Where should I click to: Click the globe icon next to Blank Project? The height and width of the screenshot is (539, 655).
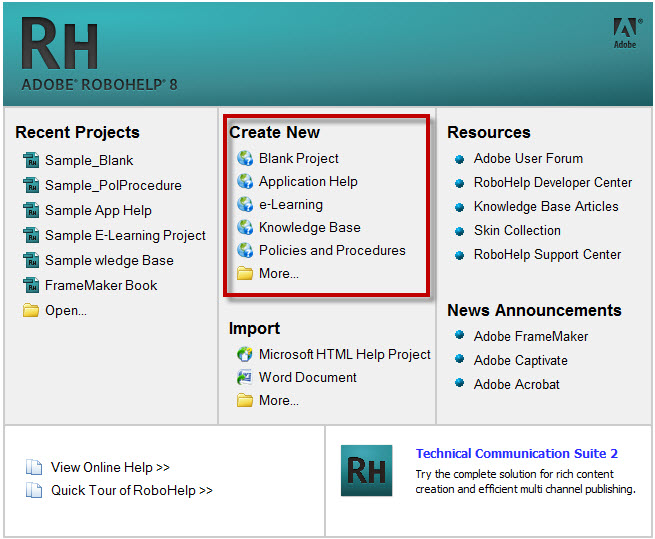(245, 158)
